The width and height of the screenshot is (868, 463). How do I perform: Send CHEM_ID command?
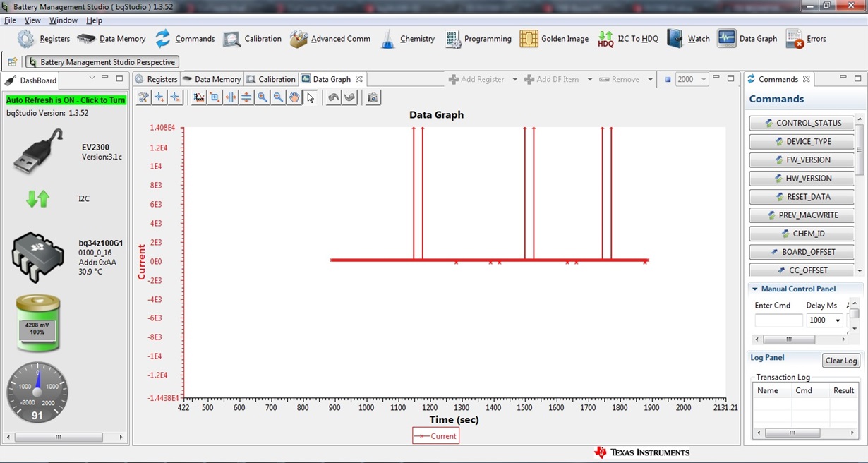pyautogui.click(x=801, y=233)
